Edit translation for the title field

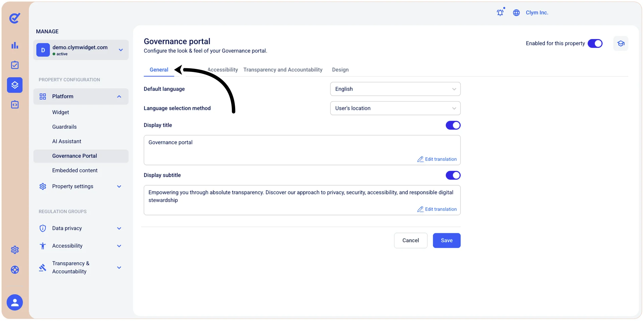(437, 159)
